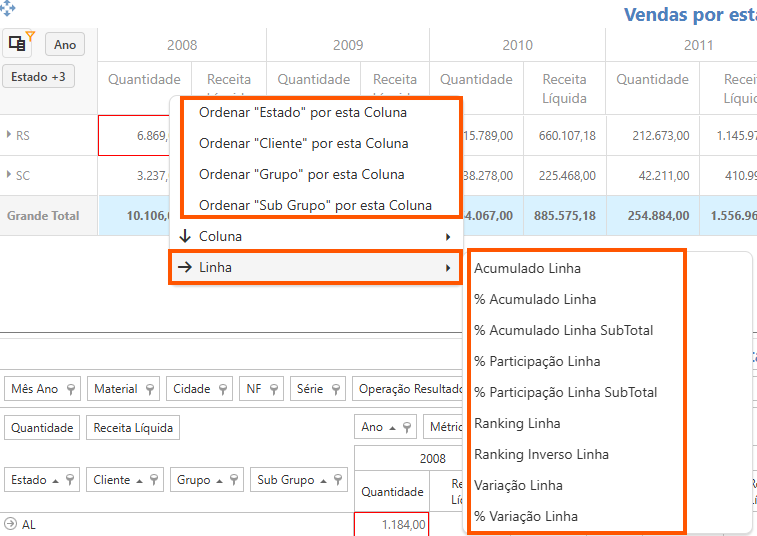Screen dimensions: 757x536
Task: Open filter icon on Estado row field
Action: click(x=70, y=480)
